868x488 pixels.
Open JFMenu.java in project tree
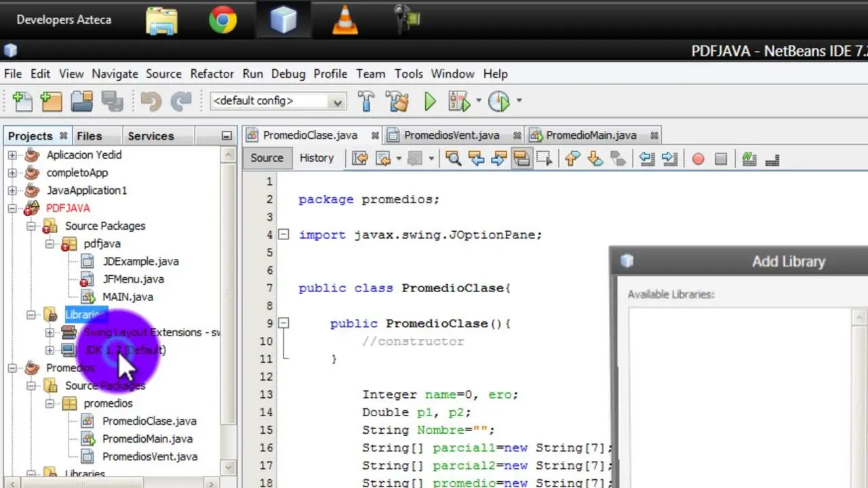pyautogui.click(x=133, y=279)
